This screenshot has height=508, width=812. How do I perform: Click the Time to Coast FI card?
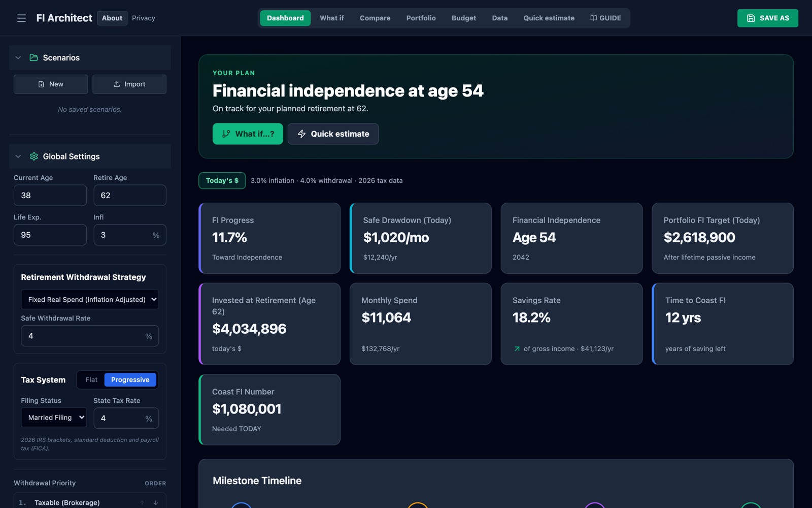point(723,324)
